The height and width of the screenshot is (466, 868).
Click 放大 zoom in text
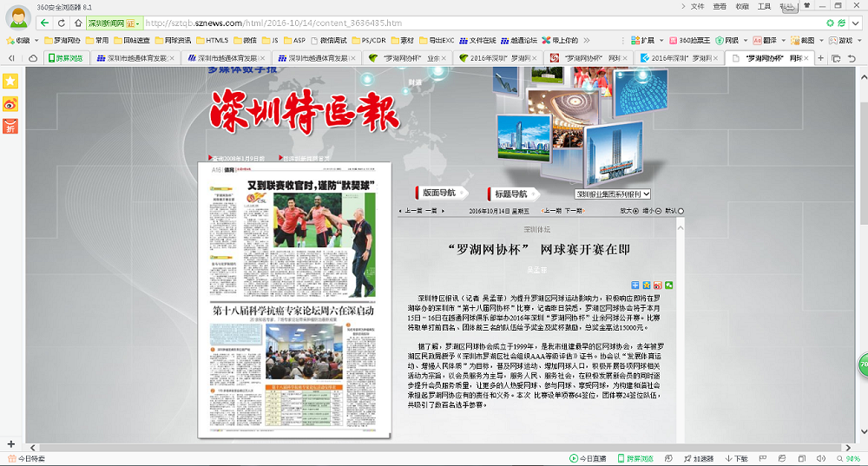click(626, 211)
